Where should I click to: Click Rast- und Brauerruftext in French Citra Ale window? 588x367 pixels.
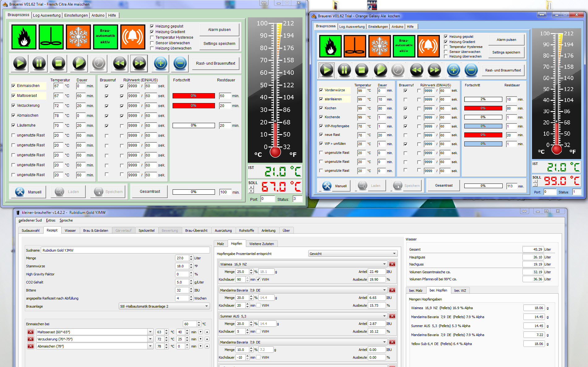pos(215,63)
